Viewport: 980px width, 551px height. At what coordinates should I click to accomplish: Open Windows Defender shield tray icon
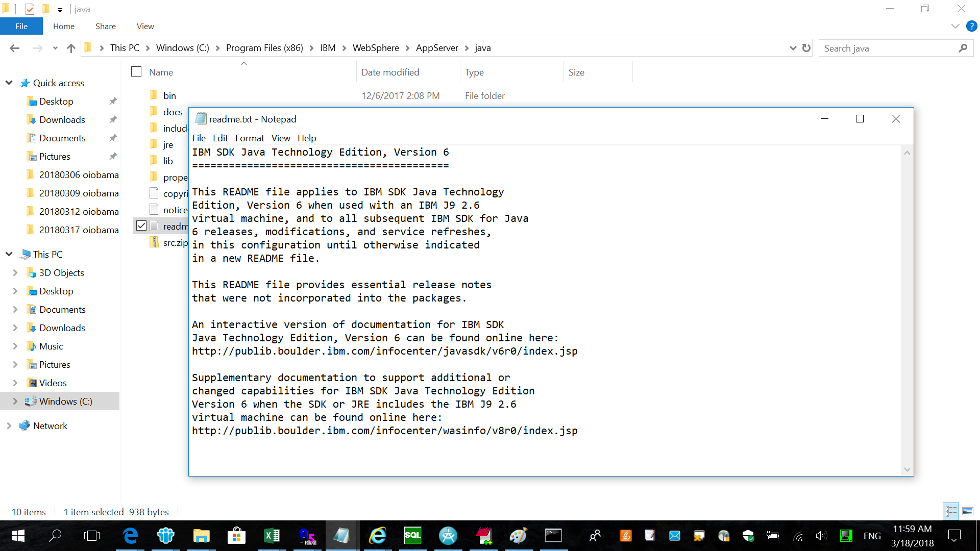tap(748, 536)
